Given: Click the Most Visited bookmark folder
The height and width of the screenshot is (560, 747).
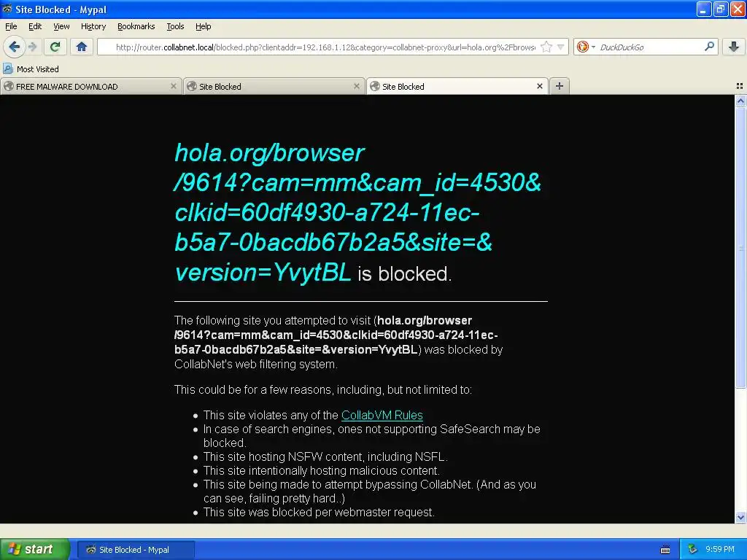Looking at the screenshot, I should tap(31, 69).
